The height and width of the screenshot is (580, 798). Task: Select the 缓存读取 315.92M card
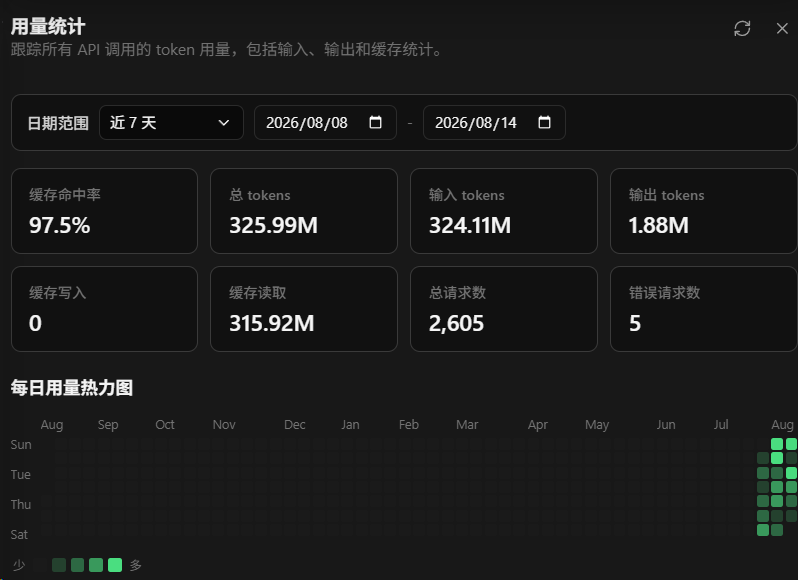pos(304,309)
